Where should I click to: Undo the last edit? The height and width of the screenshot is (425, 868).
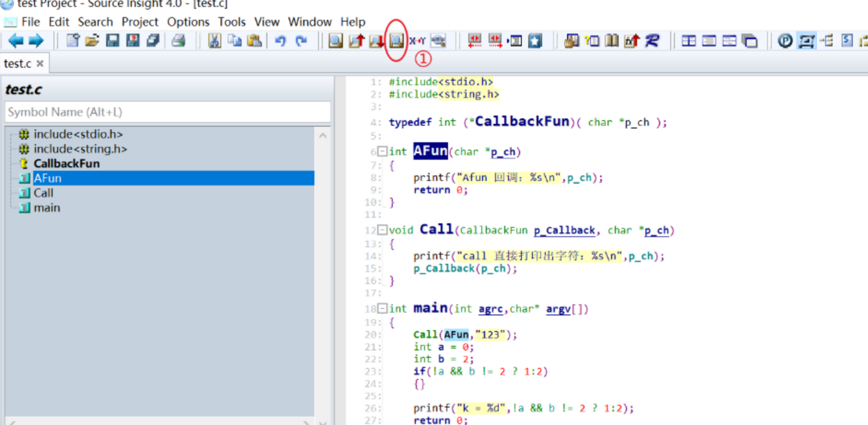(x=280, y=41)
